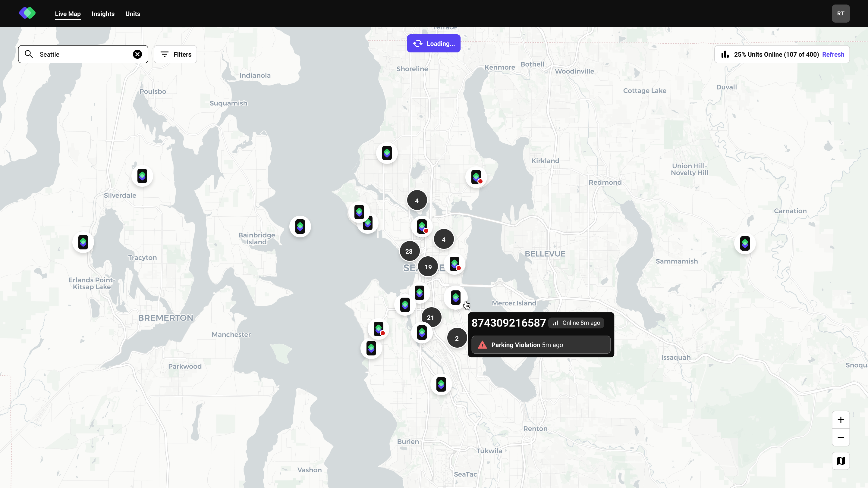Open the map layers button in bottom right
Image resolution: width=868 pixels, height=488 pixels.
pos(840,461)
